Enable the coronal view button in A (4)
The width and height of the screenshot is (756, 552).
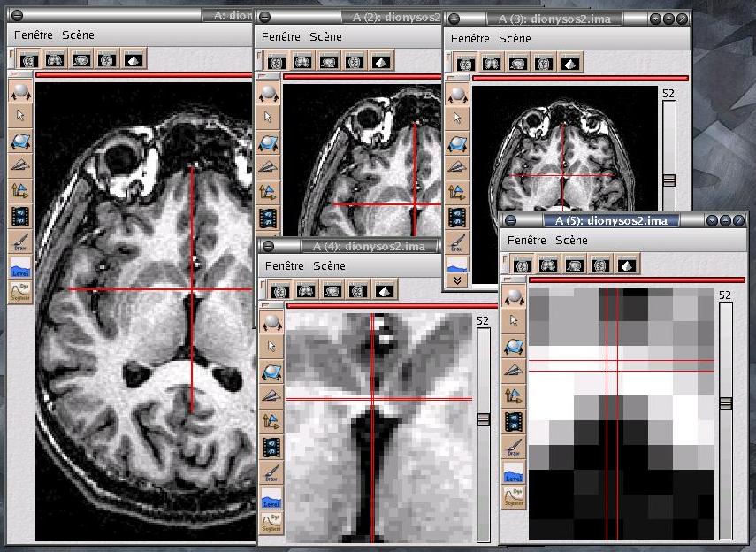[x=305, y=290]
